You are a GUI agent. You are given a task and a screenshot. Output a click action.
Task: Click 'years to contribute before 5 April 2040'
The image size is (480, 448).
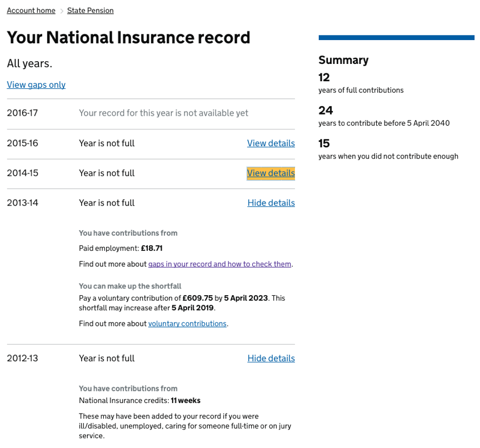tap(384, 123)
